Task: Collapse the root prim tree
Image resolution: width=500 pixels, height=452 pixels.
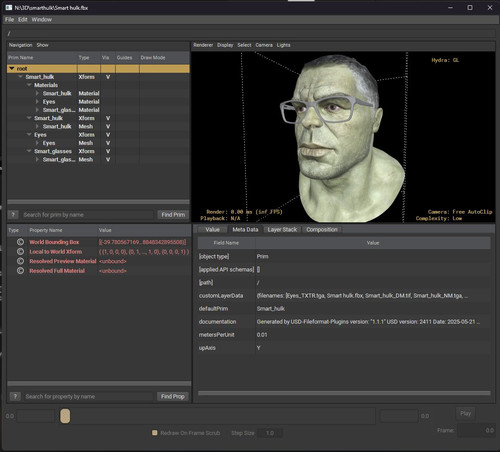Action: click(12, 69)
